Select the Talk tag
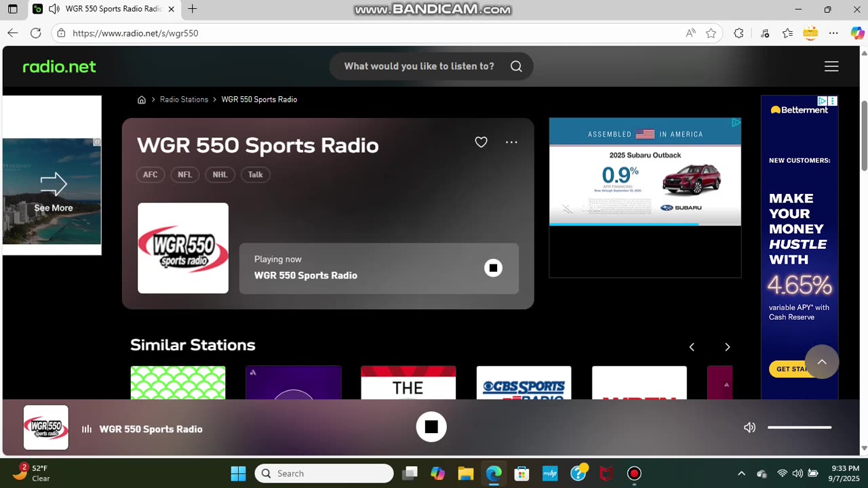Screen dimensions: 868x488 pyautogui.click(x=256, y=175)
